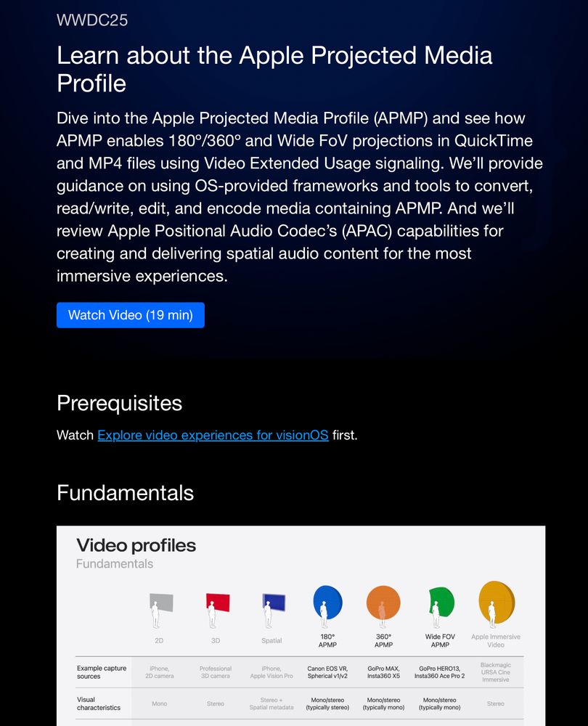
Task: Click the iPhone, 2D camera cell
Action: 159,672
